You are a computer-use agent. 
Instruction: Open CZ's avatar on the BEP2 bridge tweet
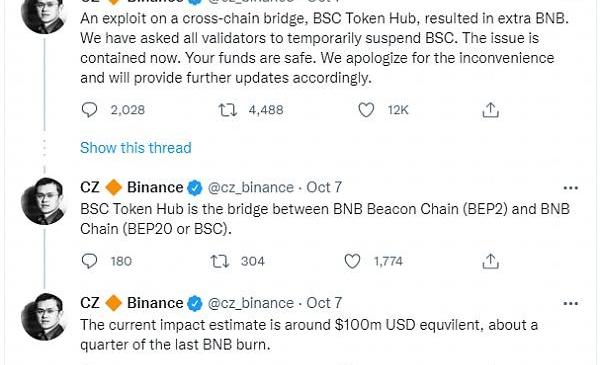tap(44, 201)
